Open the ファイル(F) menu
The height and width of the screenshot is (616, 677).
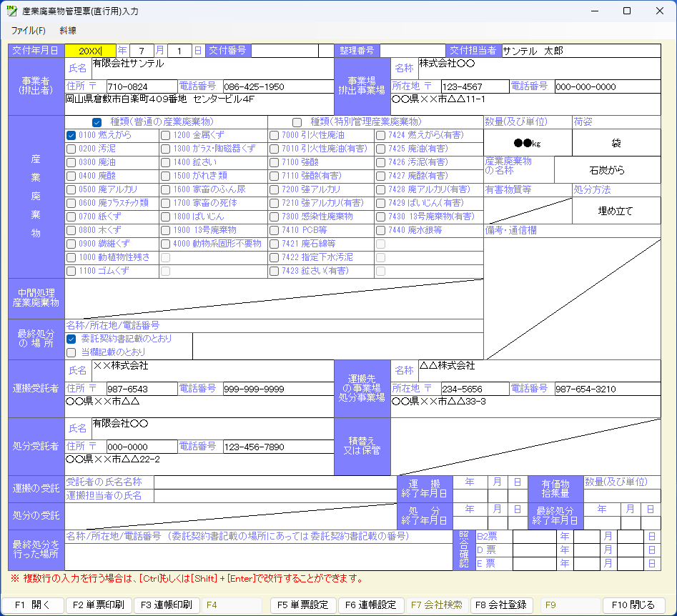[28, 31]
